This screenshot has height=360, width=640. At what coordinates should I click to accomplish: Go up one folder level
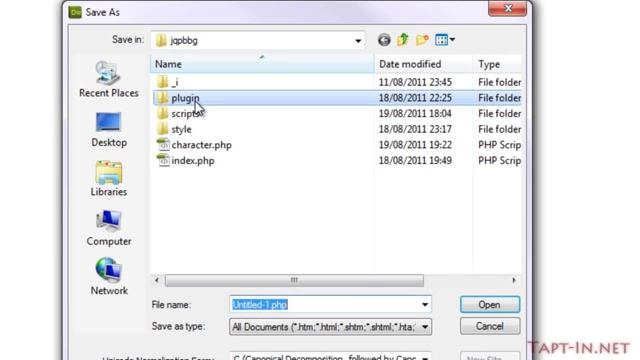403,40
